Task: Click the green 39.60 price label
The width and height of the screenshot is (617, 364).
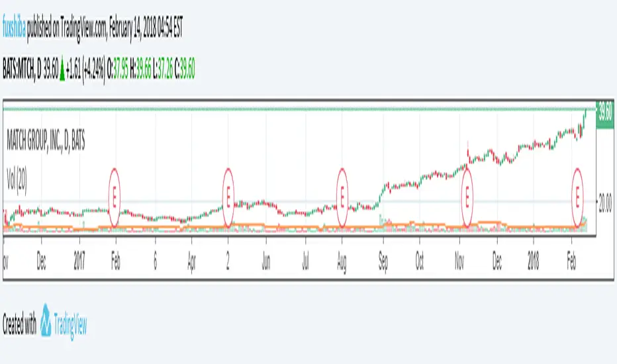Action: [606, 114]
